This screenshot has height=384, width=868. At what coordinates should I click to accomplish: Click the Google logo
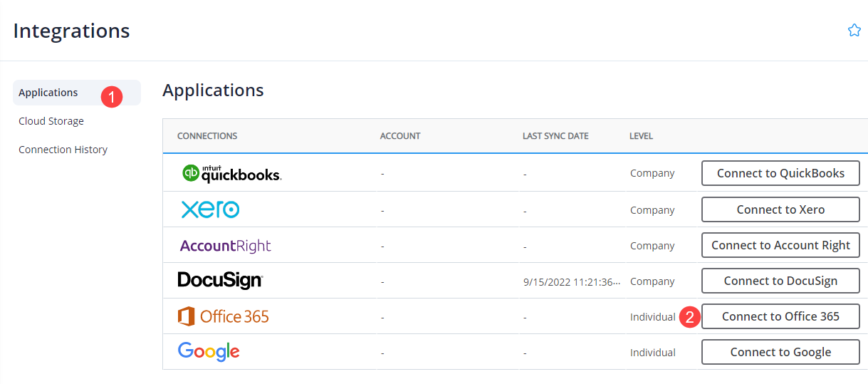(209, 352)
